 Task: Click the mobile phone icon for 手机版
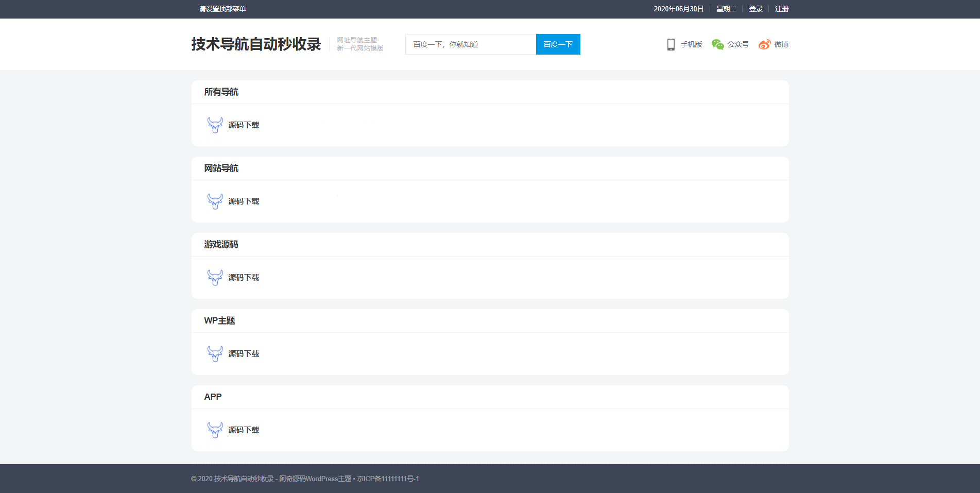coord(671,44)
